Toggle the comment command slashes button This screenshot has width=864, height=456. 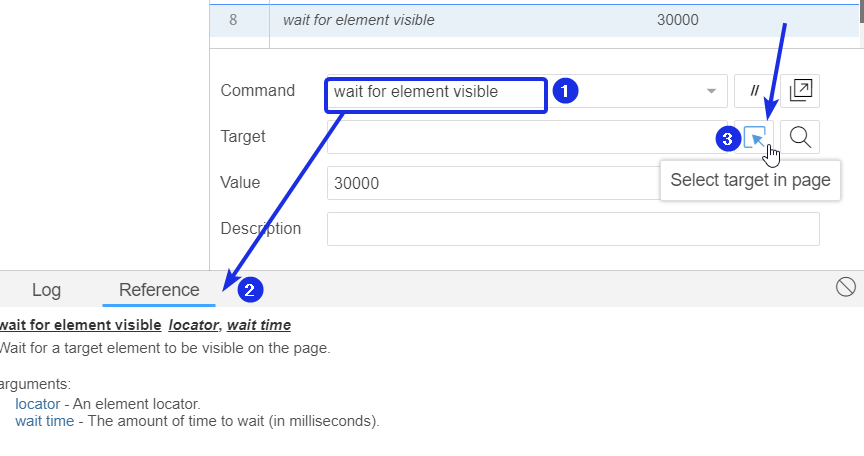pyautogui.click(x=754, y=91)
